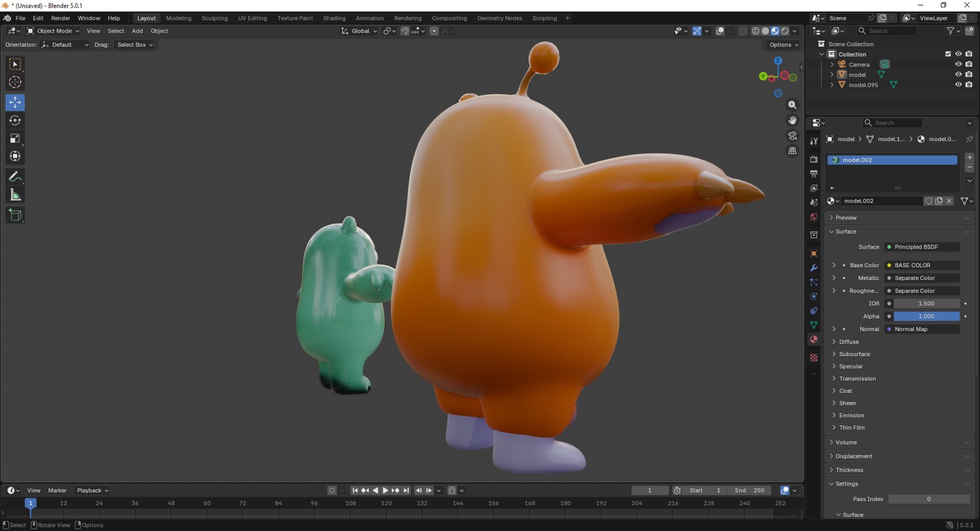Open the Marker menu in timeline
Screen dimensions: 980x531
click(x=57, y=491)
